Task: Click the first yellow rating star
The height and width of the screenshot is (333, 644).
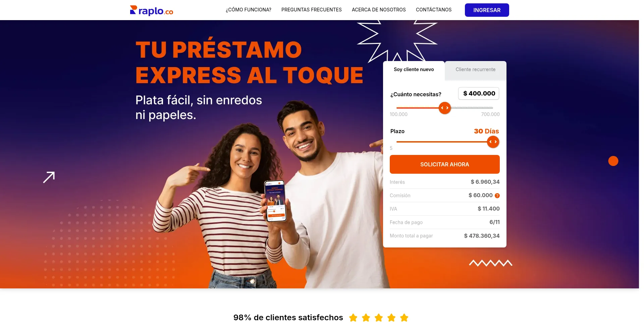Action: (x=353, y=318)
